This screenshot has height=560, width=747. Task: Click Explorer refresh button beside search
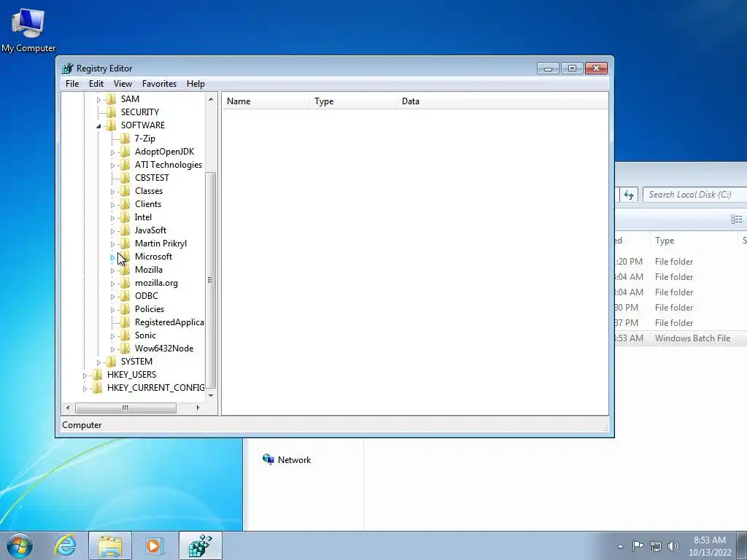click(629, 195)
